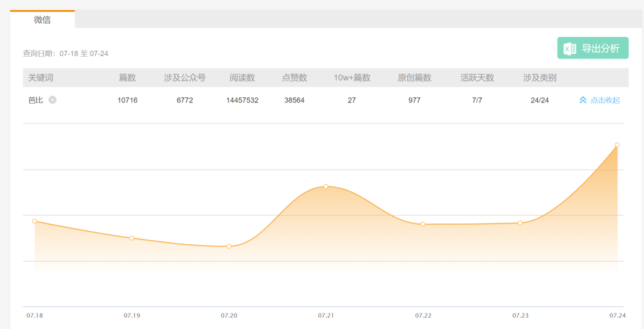Click the 篇数 column header
644x329 pixels.
(128, 77)
